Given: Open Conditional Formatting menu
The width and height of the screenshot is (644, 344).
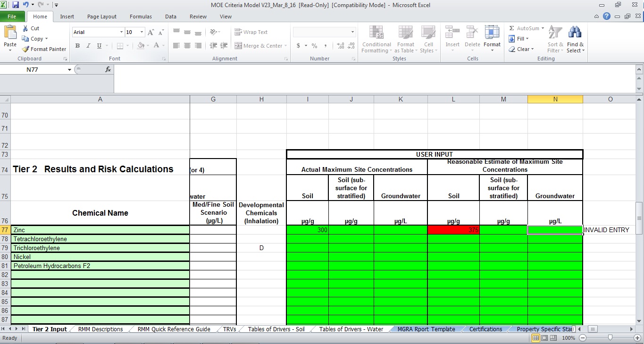Looking at the screenshot, I should point(376,40).
